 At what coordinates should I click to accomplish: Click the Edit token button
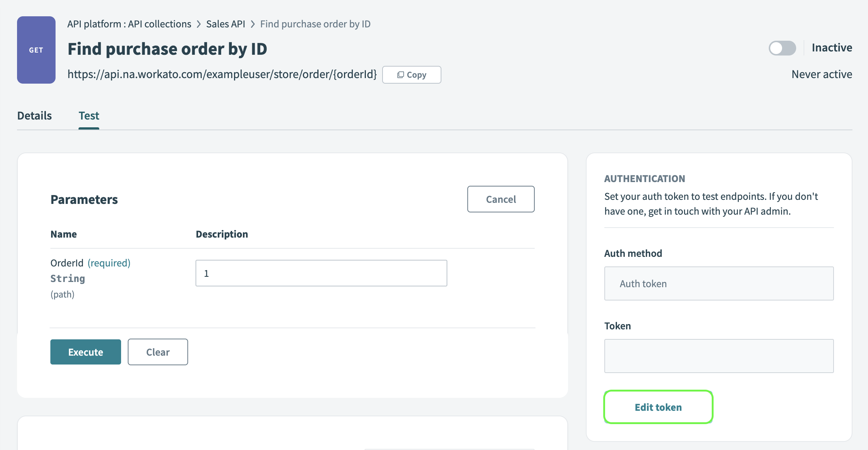658,407
